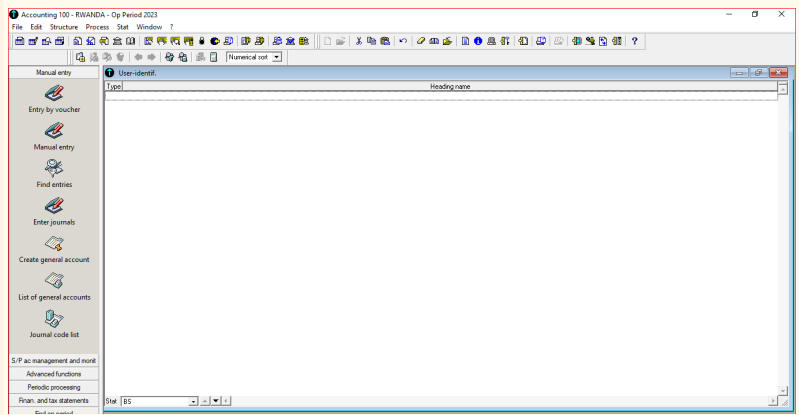Click vertical scrollbar up arrow

pos(783,89)
